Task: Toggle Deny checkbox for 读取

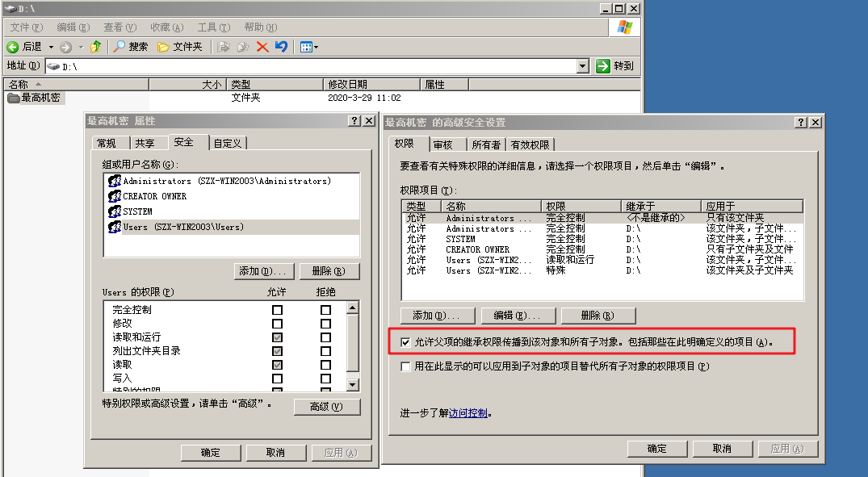Action: 325,366
